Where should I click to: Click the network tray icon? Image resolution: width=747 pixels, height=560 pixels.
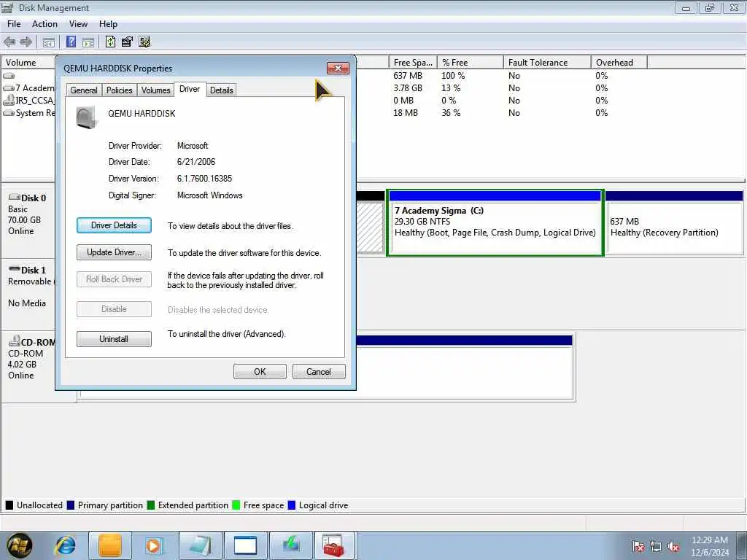tap(656, 547)
